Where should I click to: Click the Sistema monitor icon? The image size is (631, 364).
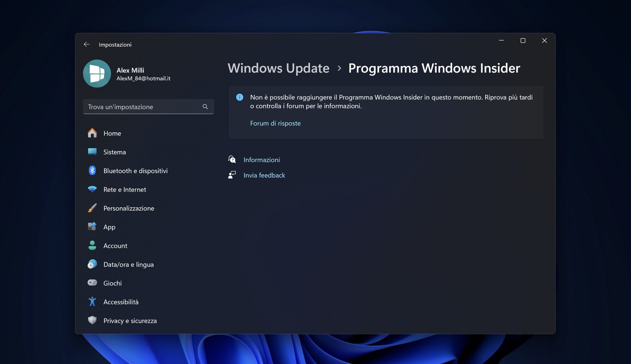click(x=92, y=152)
